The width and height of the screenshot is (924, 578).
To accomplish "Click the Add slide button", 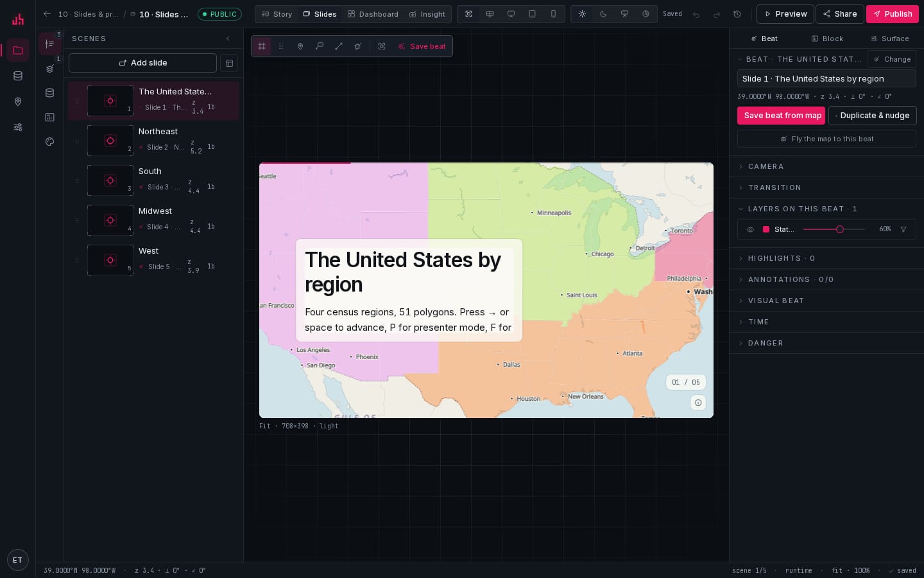I will pos(142,63).
